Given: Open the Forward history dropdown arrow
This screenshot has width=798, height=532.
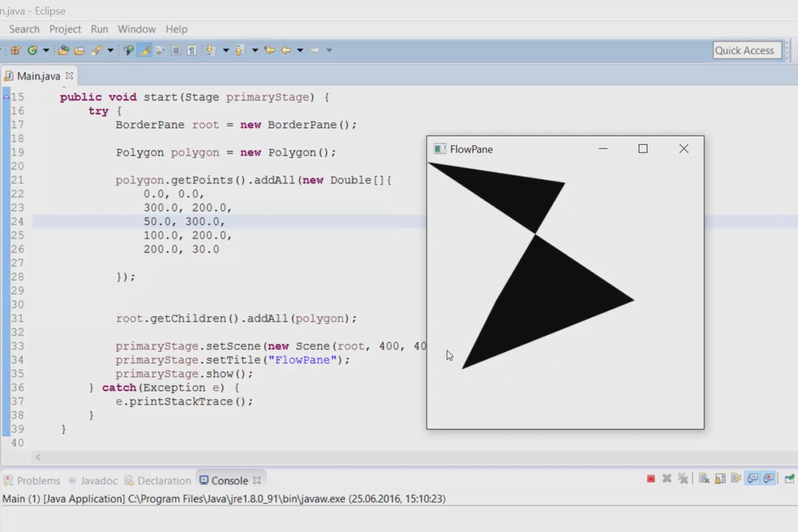Looking at the screenshot, I should (x=329, y=50).
